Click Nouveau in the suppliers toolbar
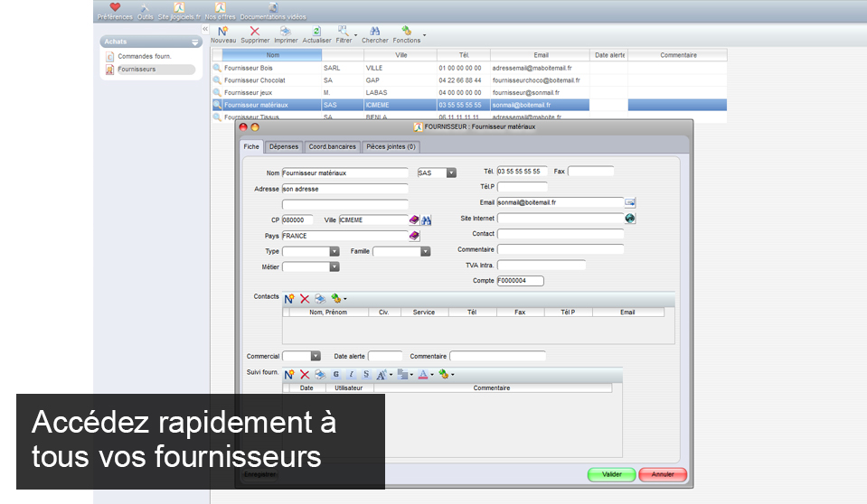This screenshot has width=867, height=504. point(222,35)
